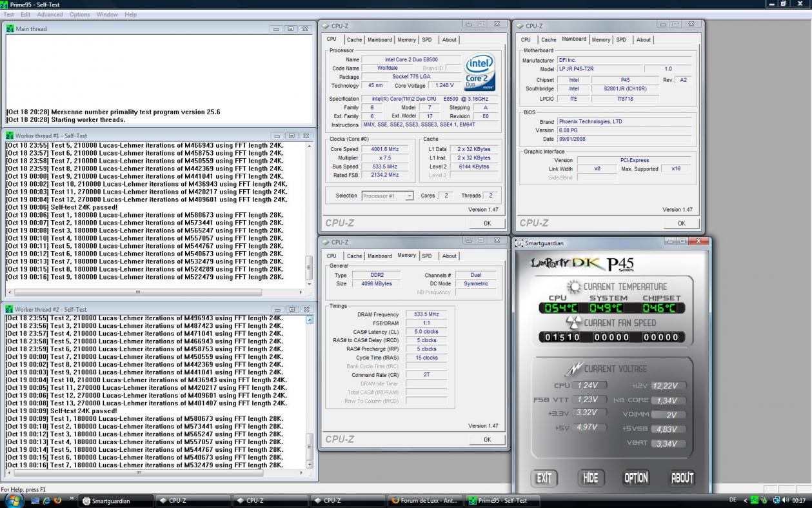Click the DE language indicator in tray
Image resolution: width=812 pixels, height=508 pixels.
click(x=733, y=500)
